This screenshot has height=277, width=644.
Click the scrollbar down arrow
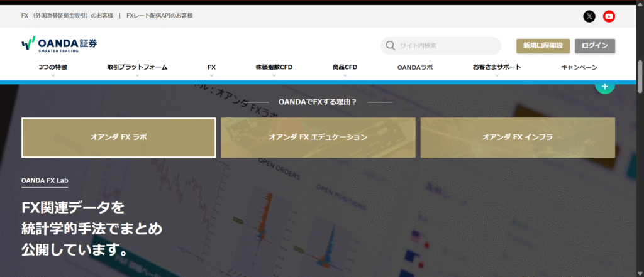(x=640, y=273)
